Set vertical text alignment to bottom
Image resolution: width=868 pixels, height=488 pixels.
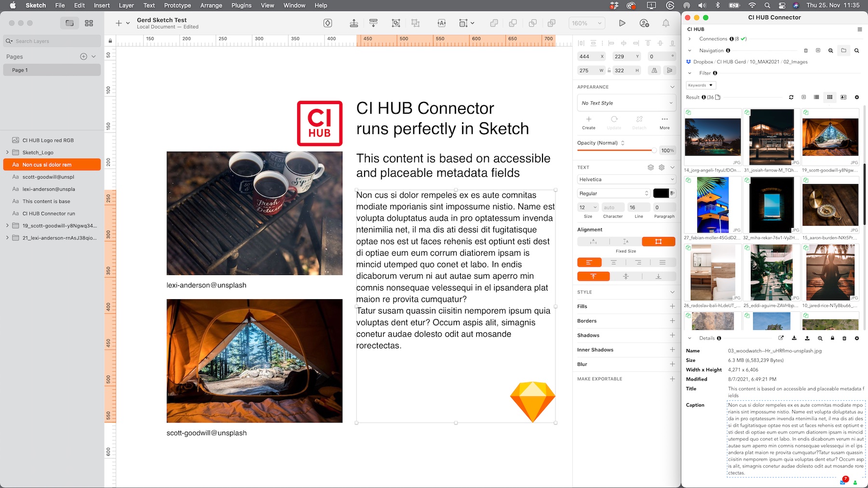658,277
